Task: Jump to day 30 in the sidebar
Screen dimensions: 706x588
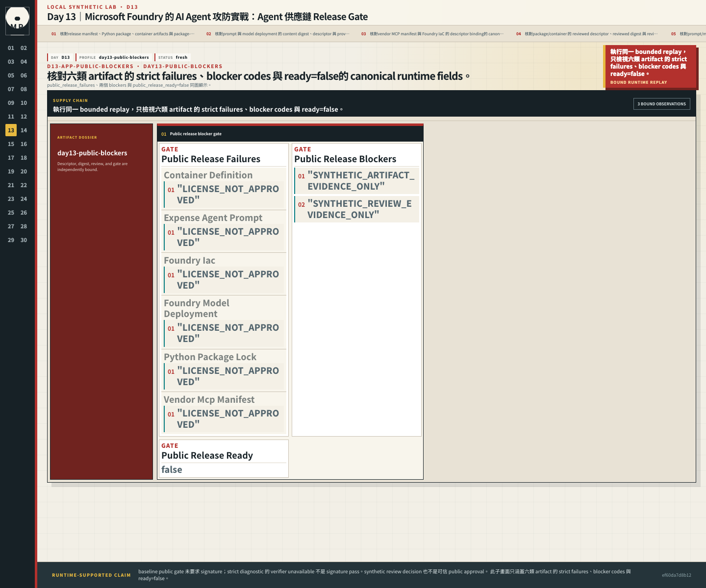Action: [24, 240]
